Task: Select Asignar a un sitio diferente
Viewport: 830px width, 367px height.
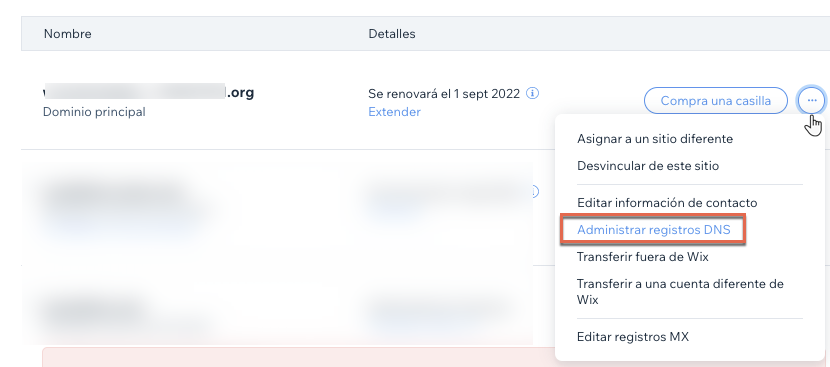Action: point(655,139)
